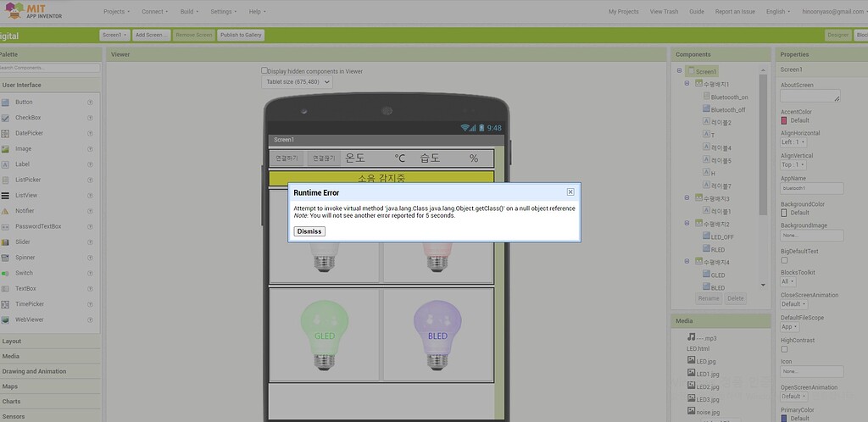
Task: Open the Connect menu
Action: coord(155,12)
